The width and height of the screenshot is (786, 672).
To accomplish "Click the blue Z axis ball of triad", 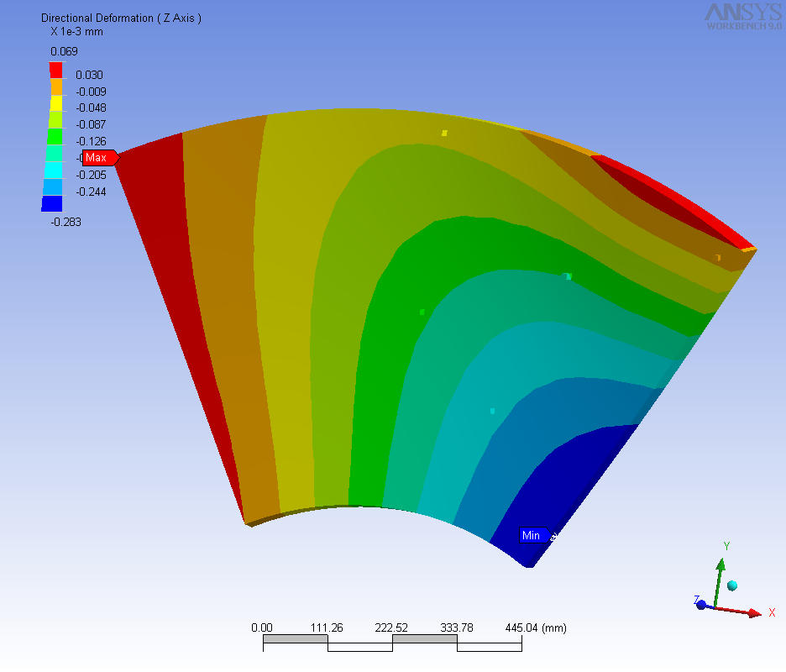I will [701, 605].
